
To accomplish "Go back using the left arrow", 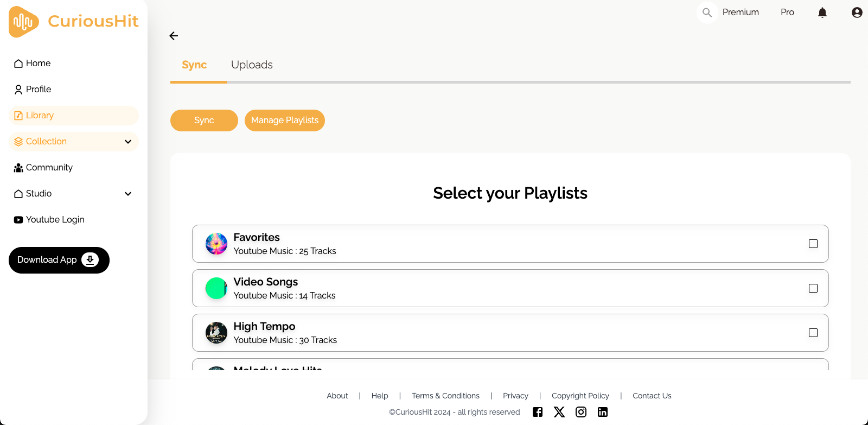I will coord(174,36).
